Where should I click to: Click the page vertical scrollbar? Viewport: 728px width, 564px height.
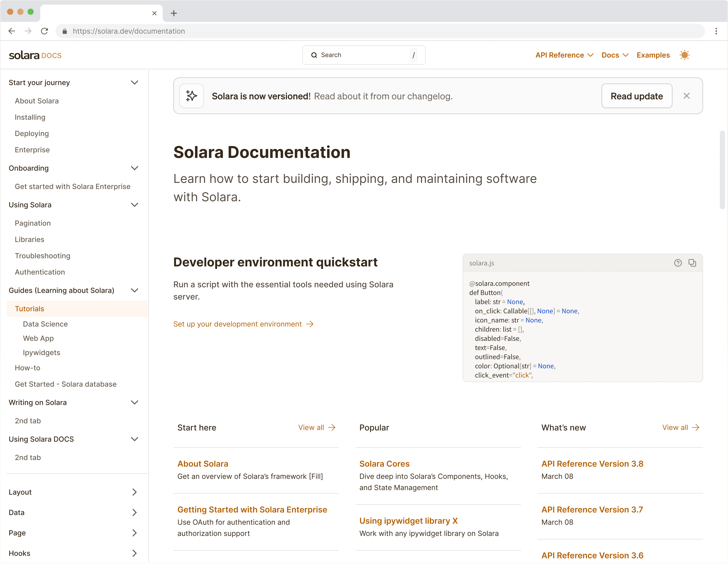click(x=722, y=170)
